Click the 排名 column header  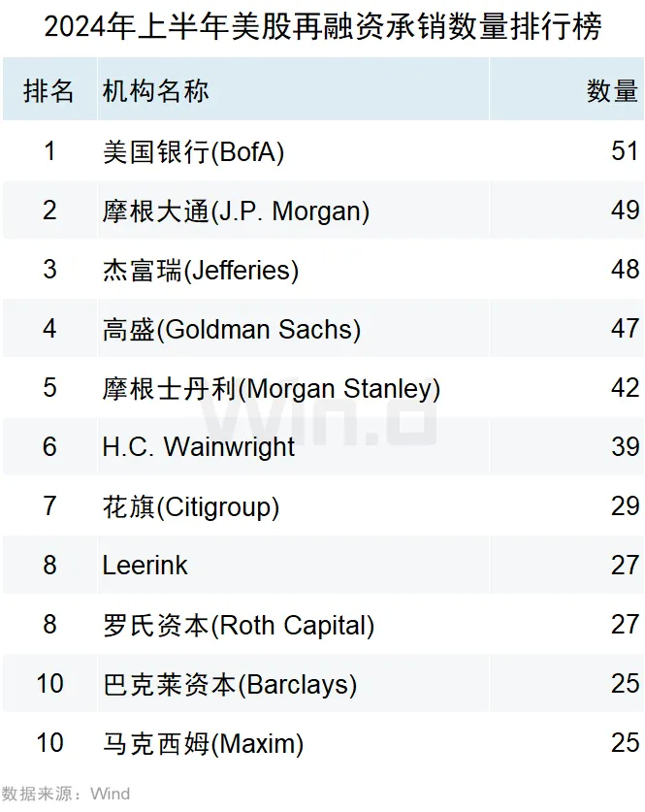click(x=48, y=91)
